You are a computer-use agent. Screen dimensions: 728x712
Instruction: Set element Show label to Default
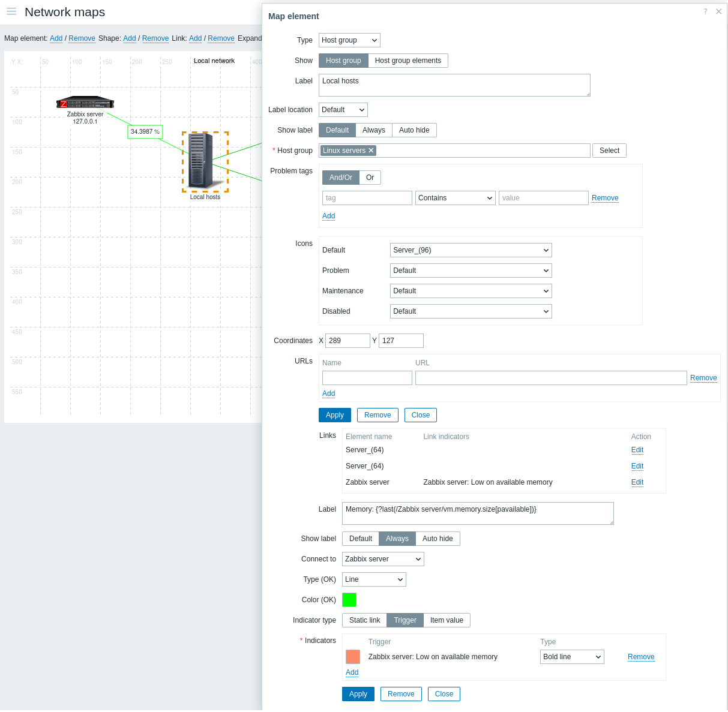coord(337,130)
